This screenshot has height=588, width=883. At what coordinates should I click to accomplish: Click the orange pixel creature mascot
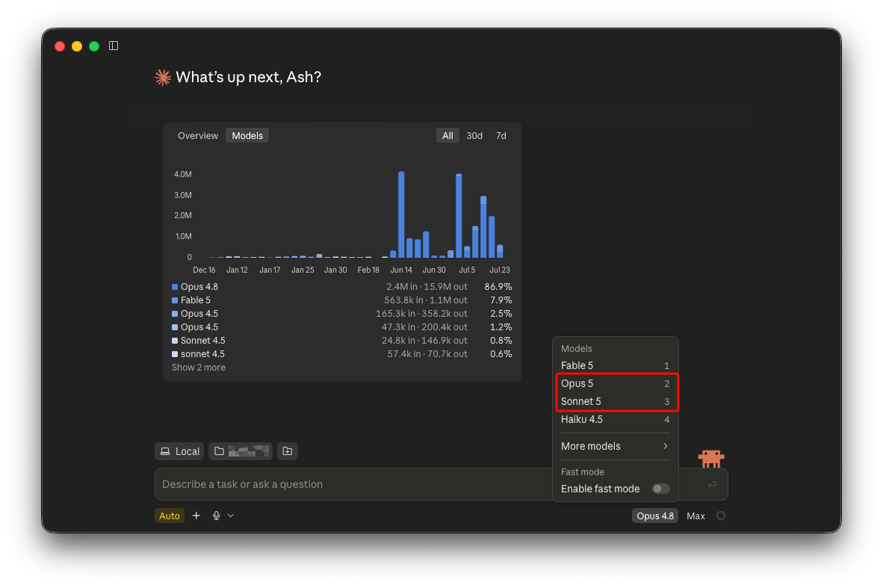click(x=710, y=458)
